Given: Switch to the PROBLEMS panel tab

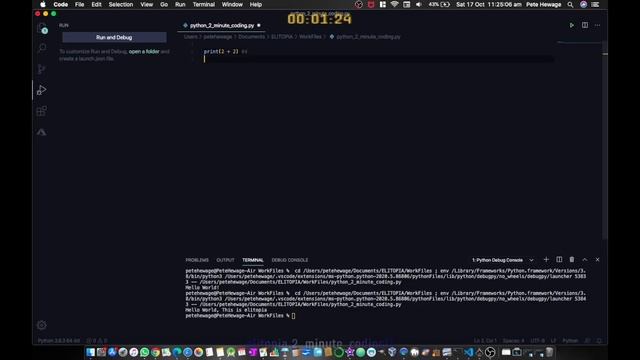Looking at the screenshot, I should click(197, 260).
